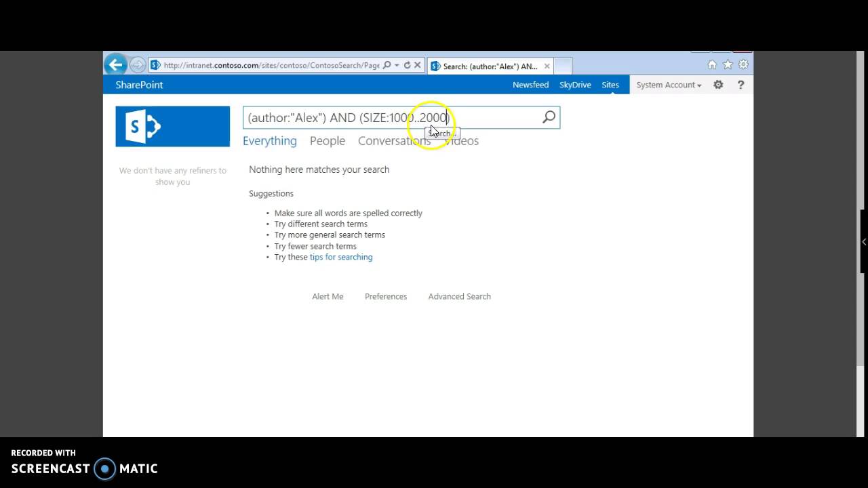The width and height of the screenshot is (868, 488).
Task: Close the Search (author:"Alex") browser tab
Action: click(547, 66)
